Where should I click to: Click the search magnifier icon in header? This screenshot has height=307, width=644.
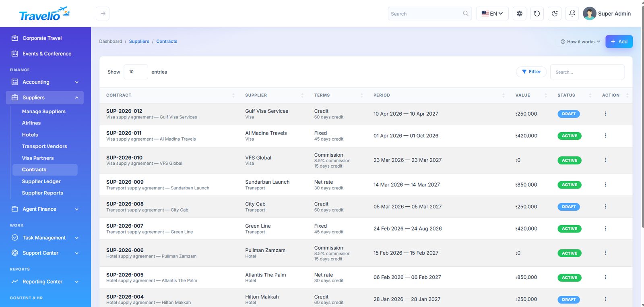click(466, 14)
